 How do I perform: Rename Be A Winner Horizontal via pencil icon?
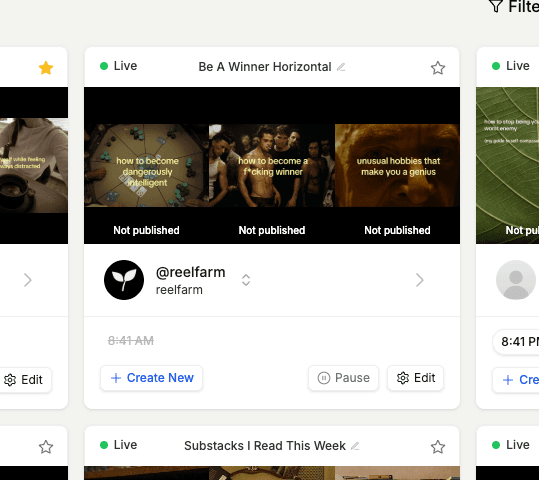[x=341, y=67]
